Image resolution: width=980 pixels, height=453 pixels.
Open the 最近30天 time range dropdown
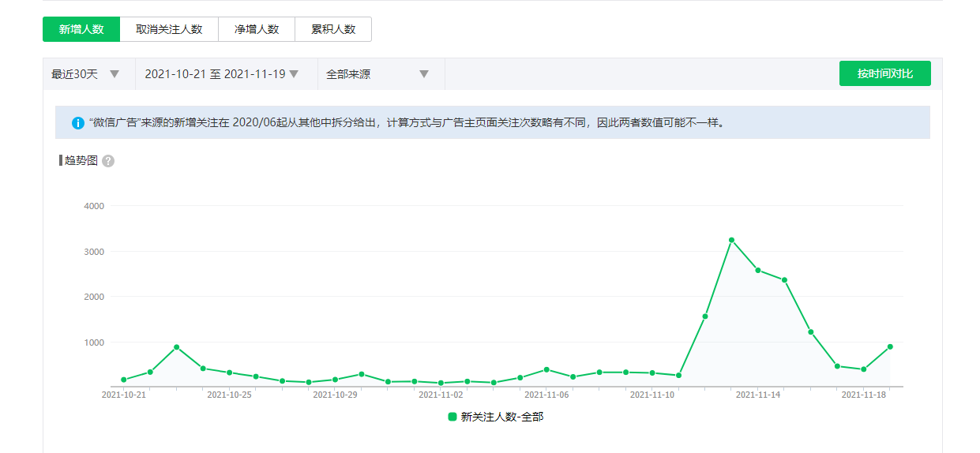[86, 74]
